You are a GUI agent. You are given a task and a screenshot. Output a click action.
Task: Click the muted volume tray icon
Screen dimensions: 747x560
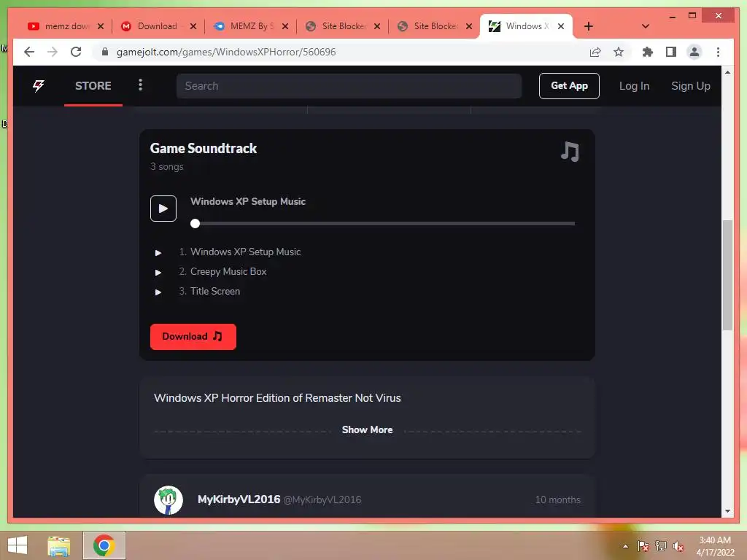pos(678,546)
